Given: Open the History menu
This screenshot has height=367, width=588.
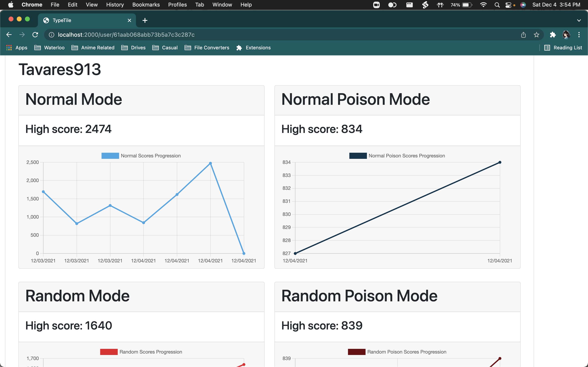Looking at the screenshot, I should 115,5.
